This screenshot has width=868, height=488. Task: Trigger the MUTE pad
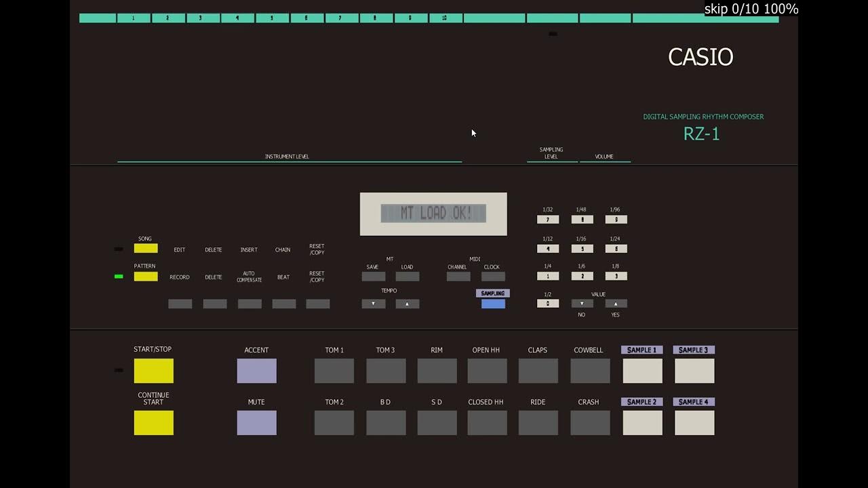pos(257,423)
